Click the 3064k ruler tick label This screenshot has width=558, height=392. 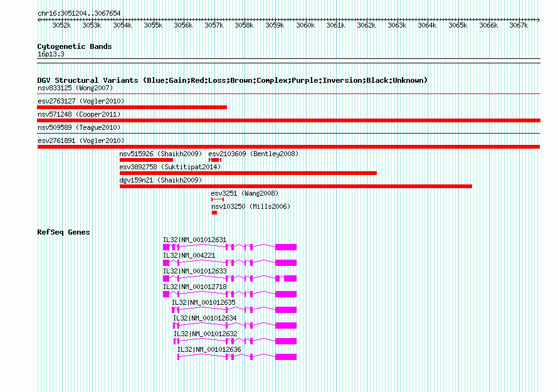point(427,25)
